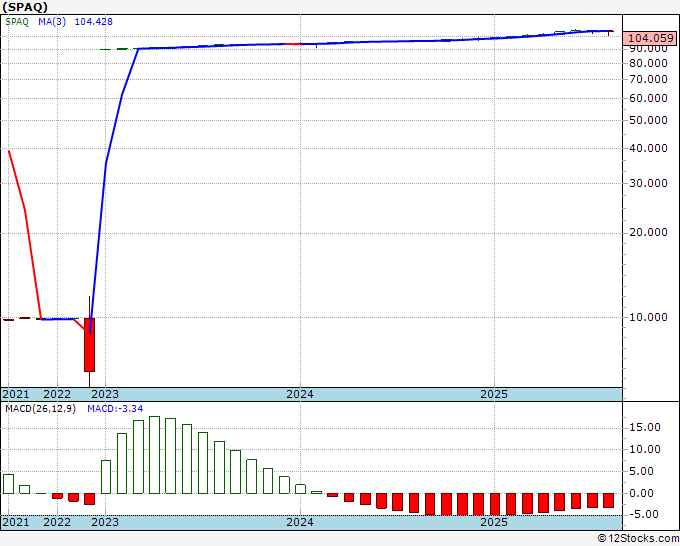Viewport: 680px width, 546px height.
Task: Click the 30.000 price axis label
Action: tap(648, 183)
